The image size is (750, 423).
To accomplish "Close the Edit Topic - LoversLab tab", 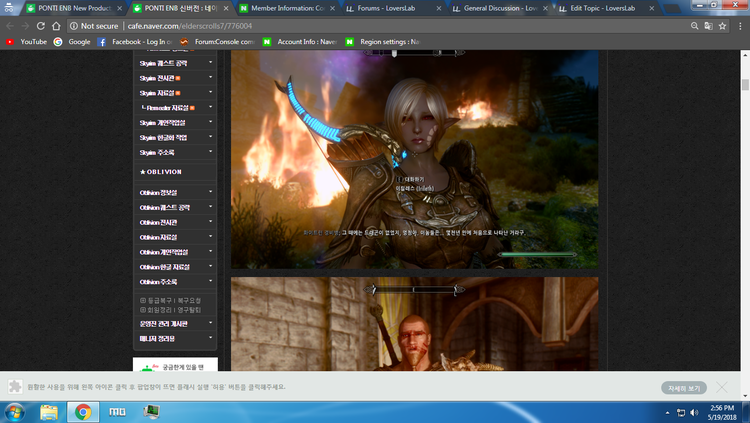I will pos(651,8).
